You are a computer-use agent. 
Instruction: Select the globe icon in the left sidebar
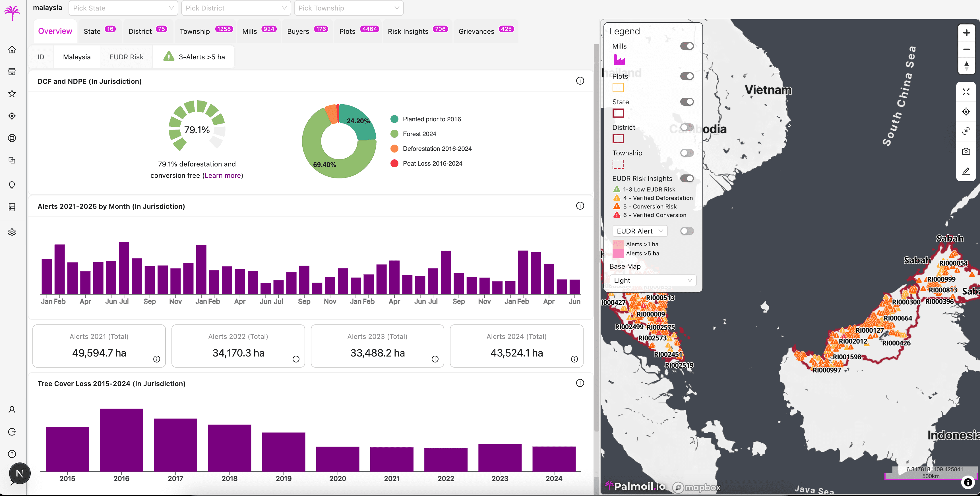coord(12,138)
